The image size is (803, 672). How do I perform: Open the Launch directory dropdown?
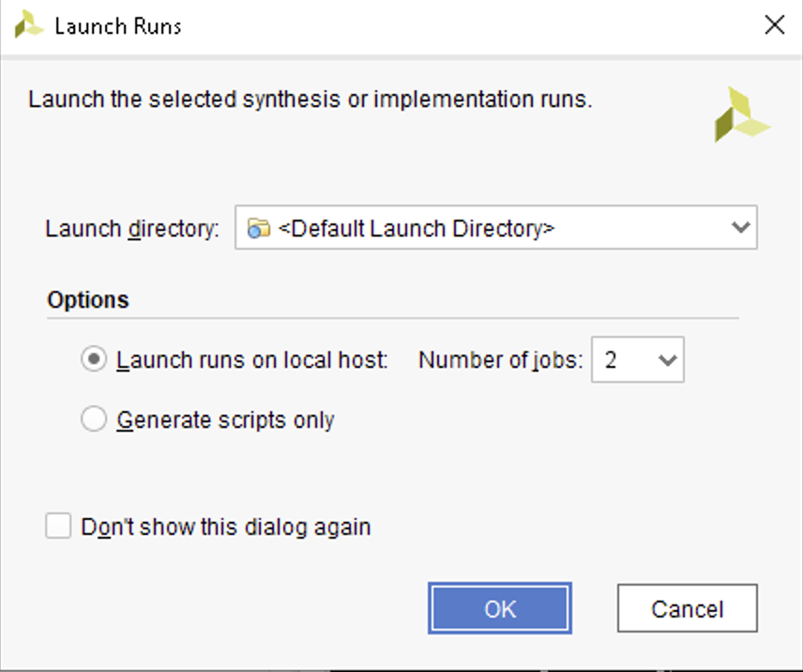495,227
